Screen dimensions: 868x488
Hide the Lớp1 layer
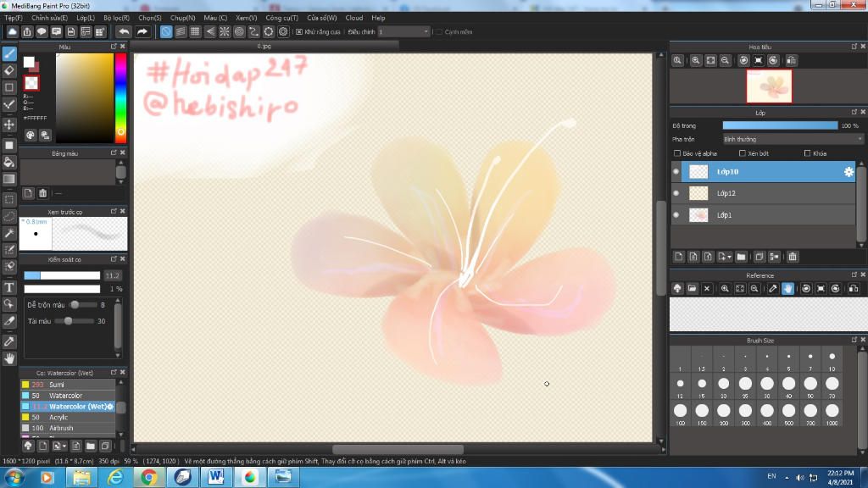point(676,214)
